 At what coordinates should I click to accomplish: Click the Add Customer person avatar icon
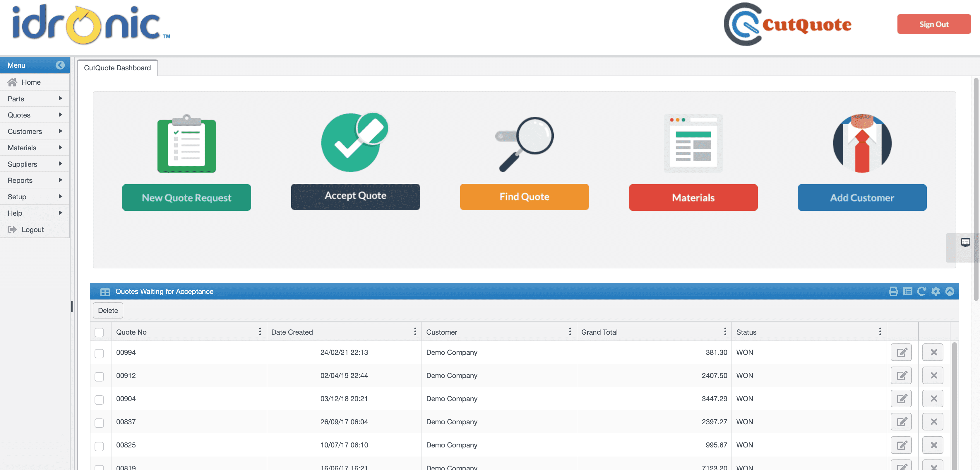click(862, 143)
